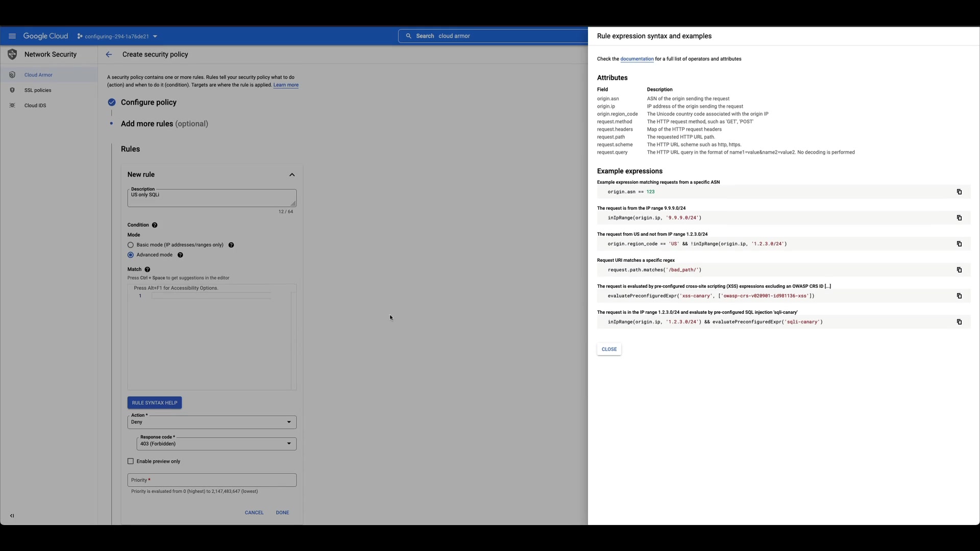Open the documentation link
This screenshot has width=980, height=551.
[x=636, y=59]
